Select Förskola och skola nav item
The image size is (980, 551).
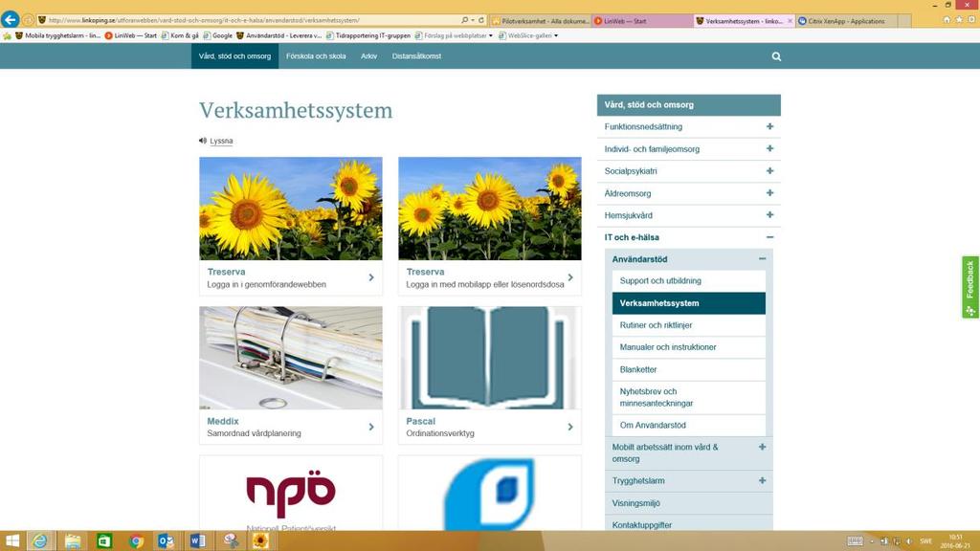[316, 56]
